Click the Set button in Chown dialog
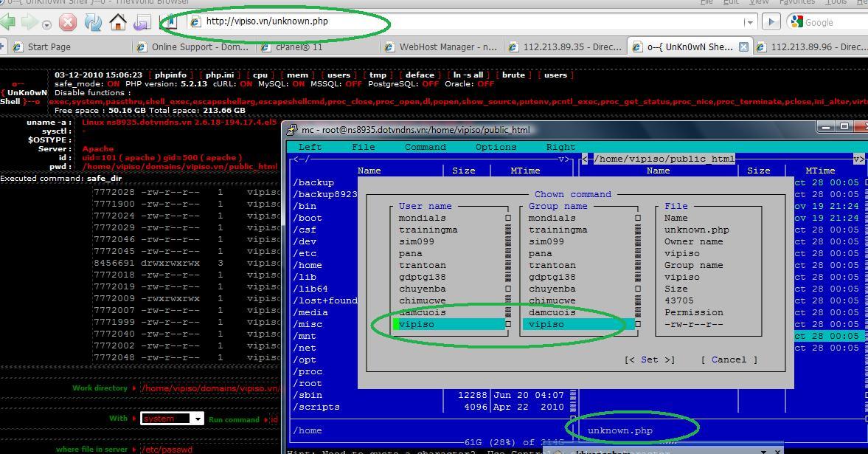The height and width of the screenshot is (454, 868). tap(649, 360)
